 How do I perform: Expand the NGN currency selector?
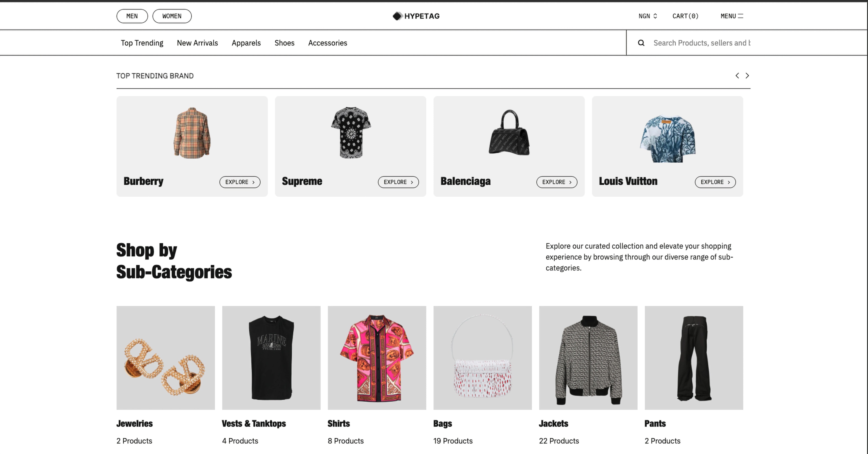coord(648,16)
